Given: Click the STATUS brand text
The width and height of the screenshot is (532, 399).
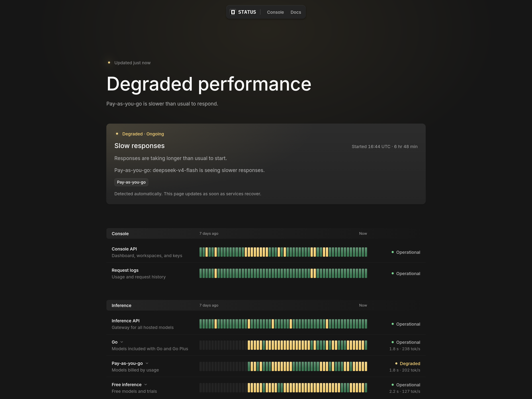Looking at the screenshot, I should pyautogui.click(x=247, y=12).
